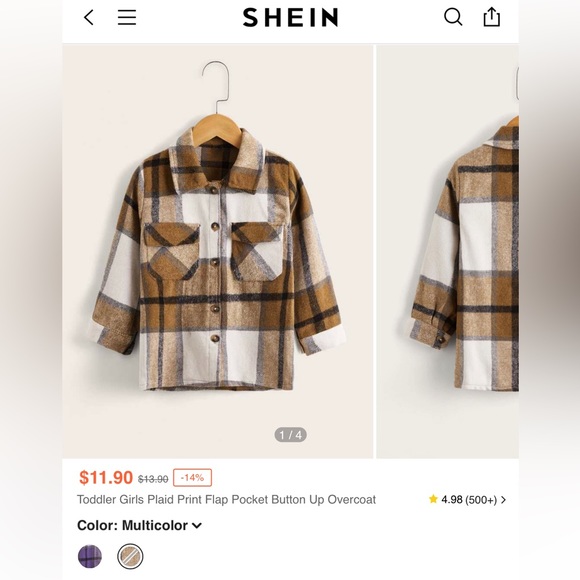
Task: Click the Color label text
Action: (97, 525)
